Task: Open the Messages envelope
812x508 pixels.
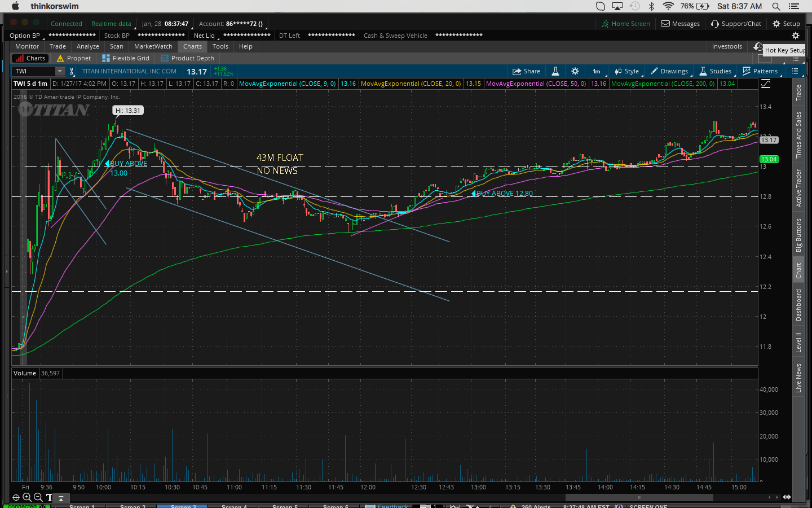Action: [x=680, y=24]
